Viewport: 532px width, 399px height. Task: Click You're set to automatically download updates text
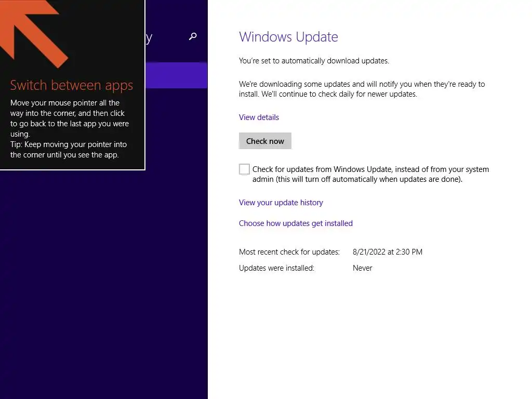click(314, 61)
